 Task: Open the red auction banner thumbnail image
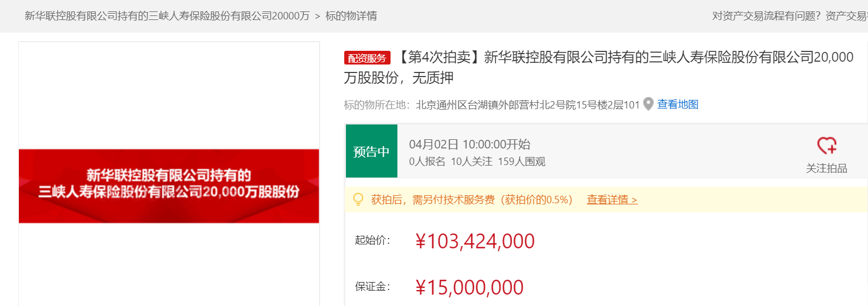click(x=169, y=186)
